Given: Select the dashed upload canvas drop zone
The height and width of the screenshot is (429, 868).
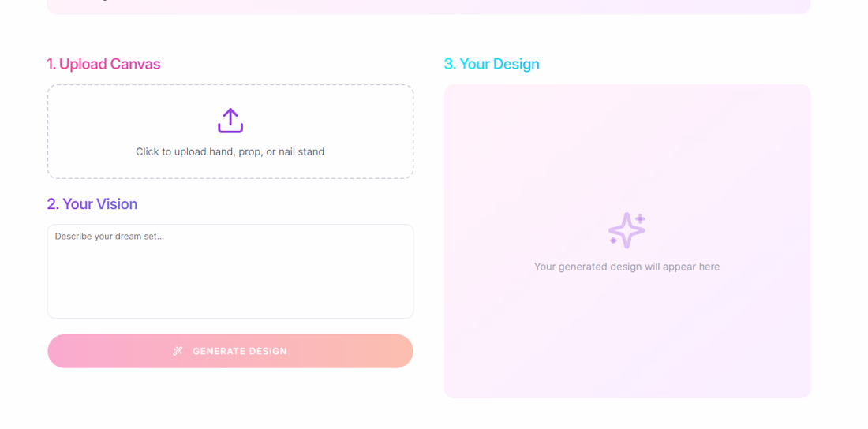Looking at the screenshot, I should point(230,131).
